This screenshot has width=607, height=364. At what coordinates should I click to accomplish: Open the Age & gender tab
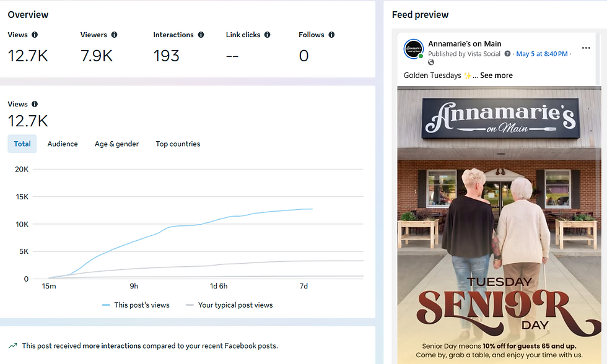[x=116, y=144]
